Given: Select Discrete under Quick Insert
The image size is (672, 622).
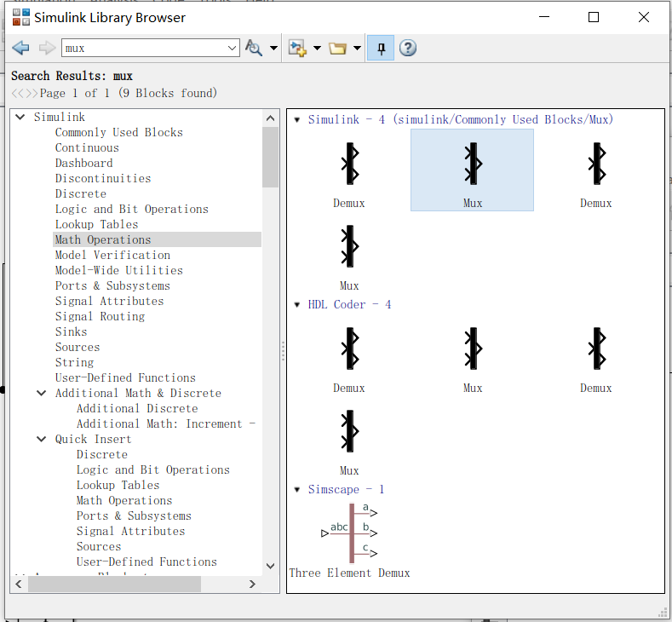Looking at the screenshot, I should pos(102,454).
